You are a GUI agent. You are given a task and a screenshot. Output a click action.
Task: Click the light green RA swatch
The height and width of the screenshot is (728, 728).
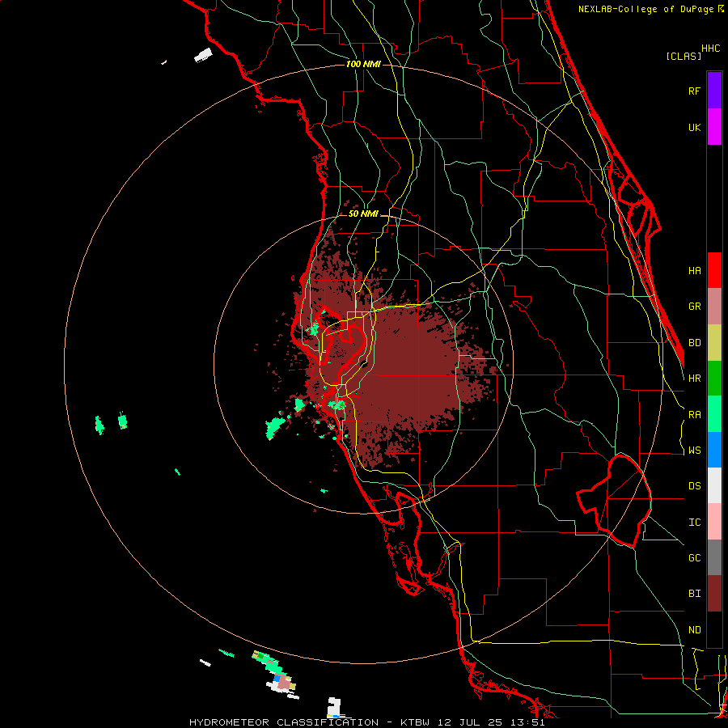[x=714, y=413]
